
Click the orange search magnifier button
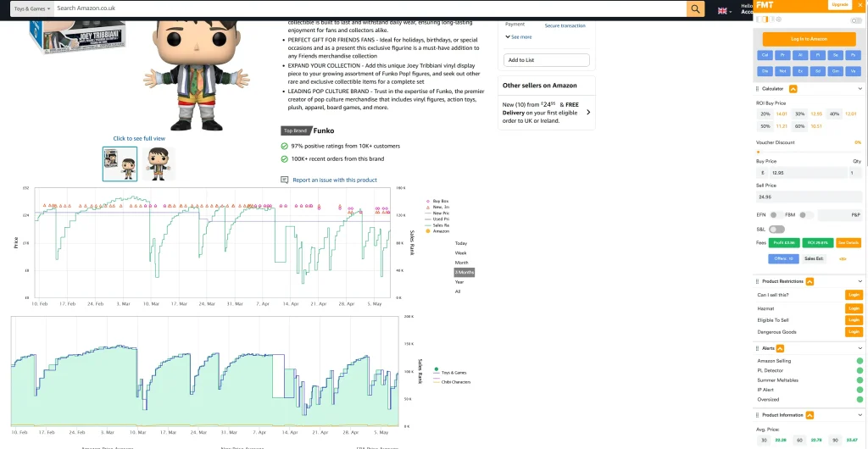pyautogui.click(x=695, y=8)
